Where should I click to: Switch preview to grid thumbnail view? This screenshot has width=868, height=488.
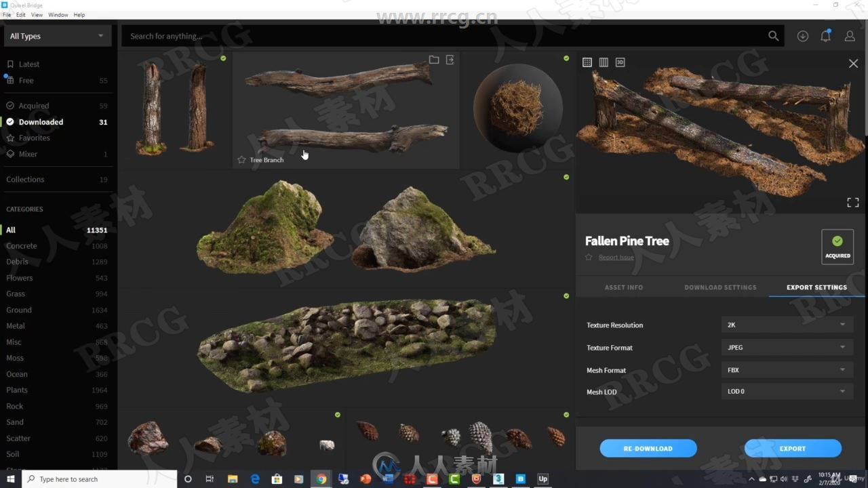(x=587, y=62)
